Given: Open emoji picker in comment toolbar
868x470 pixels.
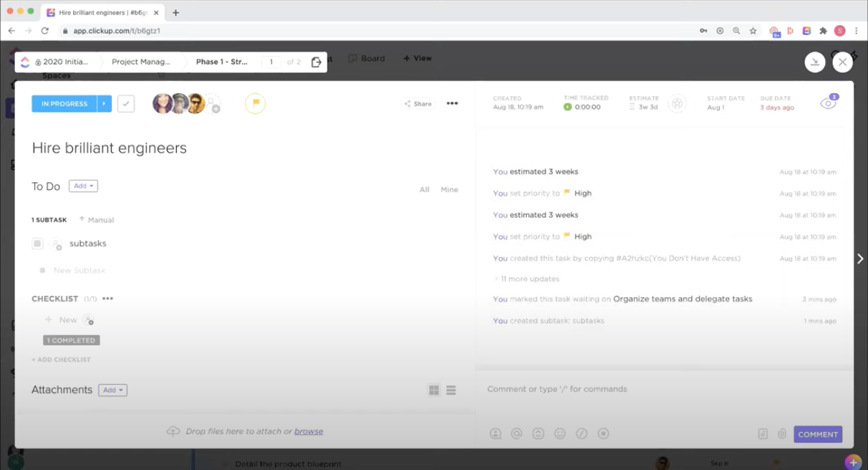Looking at the screenshot, I should 560,433.
